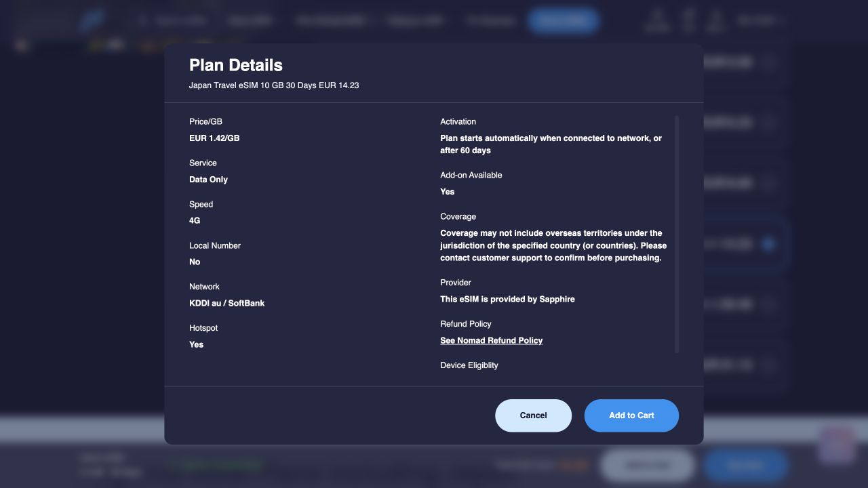Click the "4G" speed value

(195, 221)
